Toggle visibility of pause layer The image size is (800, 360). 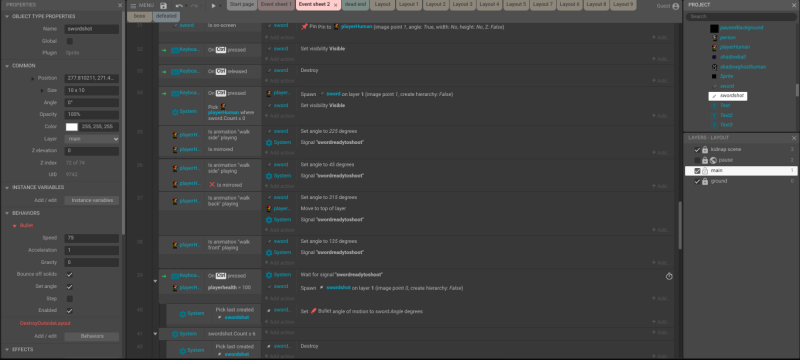(697, 160)
